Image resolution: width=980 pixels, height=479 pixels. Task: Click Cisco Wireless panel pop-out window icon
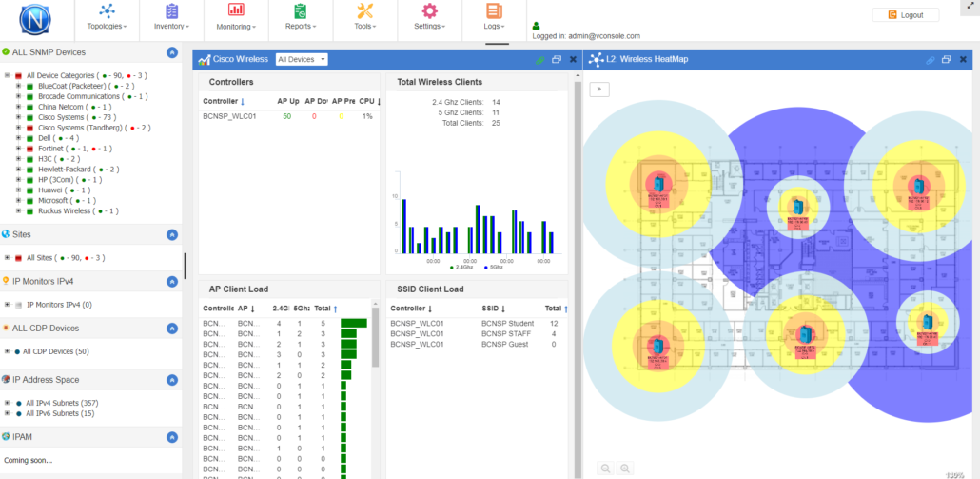click(557, 59)
